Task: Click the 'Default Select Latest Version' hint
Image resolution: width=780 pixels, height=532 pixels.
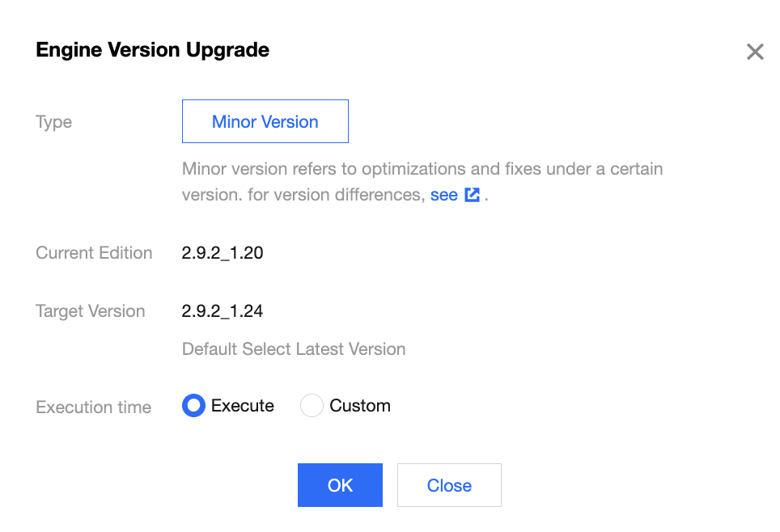Action: pyautogui.click(x=294, y=349)
